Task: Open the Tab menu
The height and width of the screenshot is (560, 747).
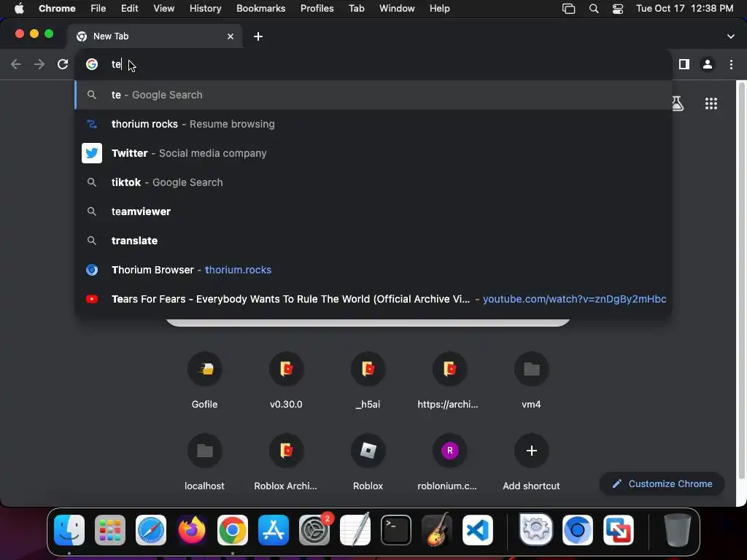Action: (x=356, y=9)
